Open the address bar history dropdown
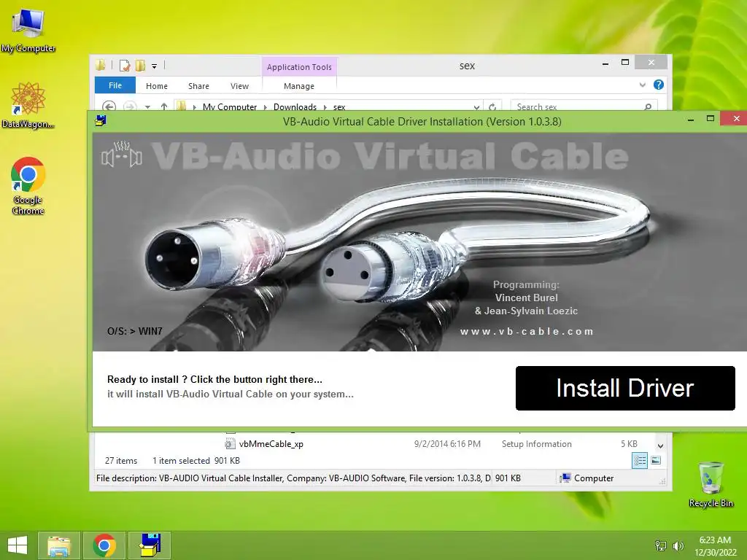747x560 pixels. (476, 107)
